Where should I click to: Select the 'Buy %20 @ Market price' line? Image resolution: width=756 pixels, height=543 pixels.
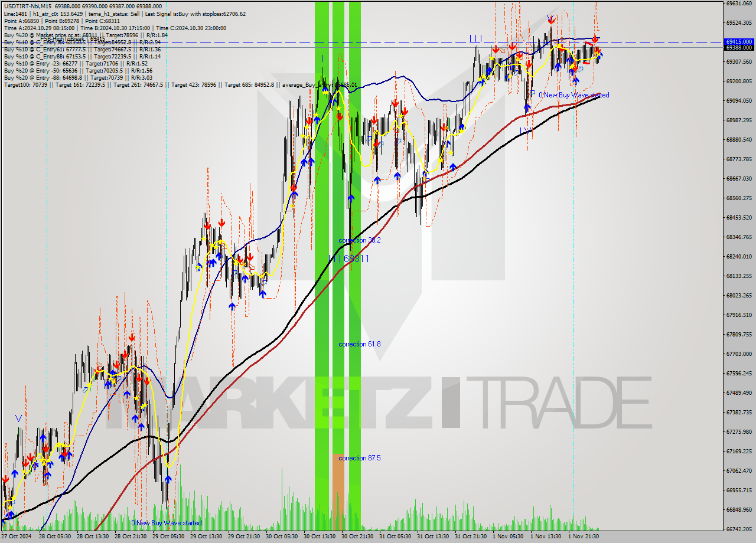tap(86, 35)
